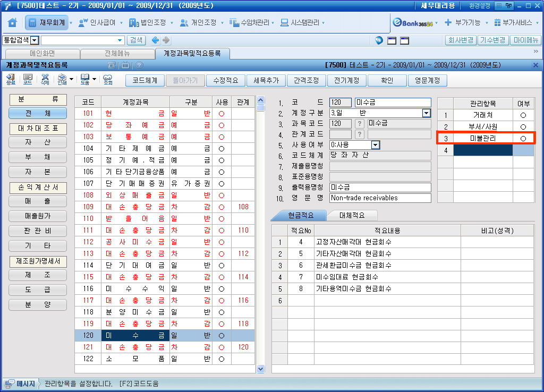544x392 pixels.
Task: Click the account list scrollbar up arrow
Action: 260,100
